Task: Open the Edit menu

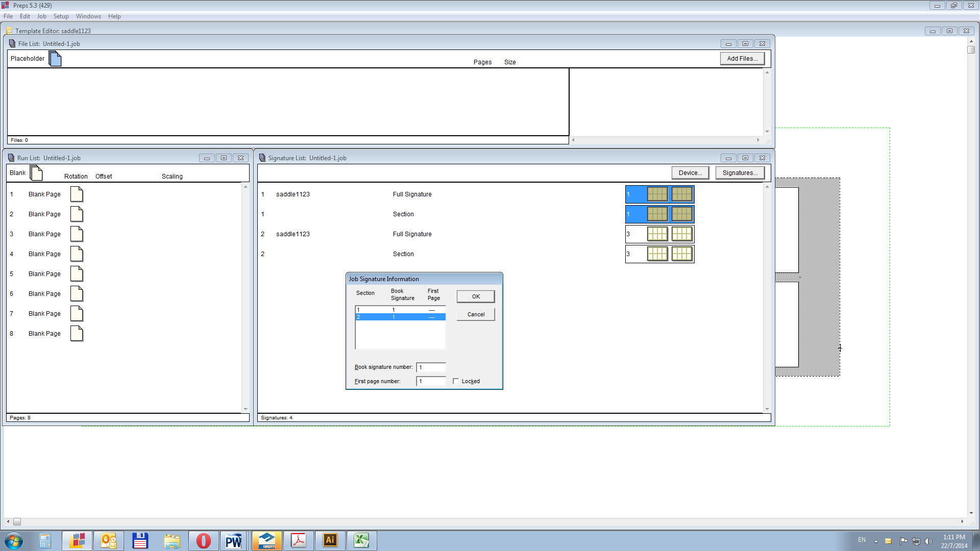Action: click(25, 16)
